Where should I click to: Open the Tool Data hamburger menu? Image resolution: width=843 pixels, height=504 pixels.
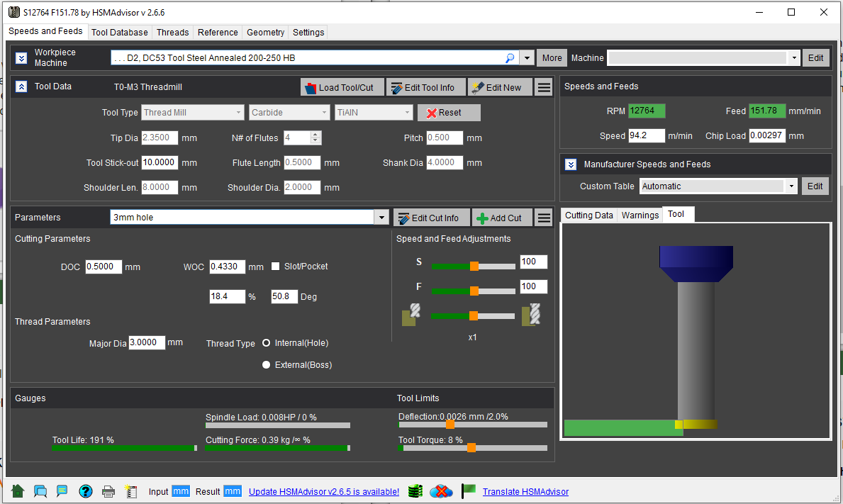tap(544, 87)
